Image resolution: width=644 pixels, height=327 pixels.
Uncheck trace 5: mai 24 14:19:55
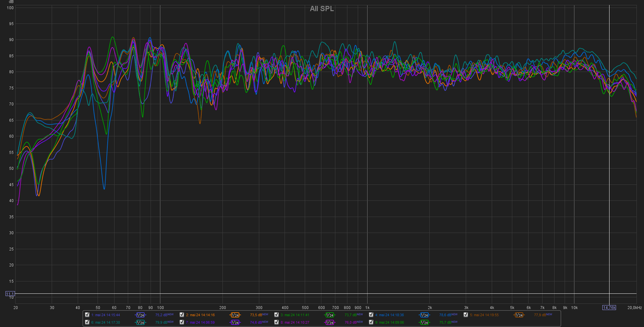click(x=465, y=315)
